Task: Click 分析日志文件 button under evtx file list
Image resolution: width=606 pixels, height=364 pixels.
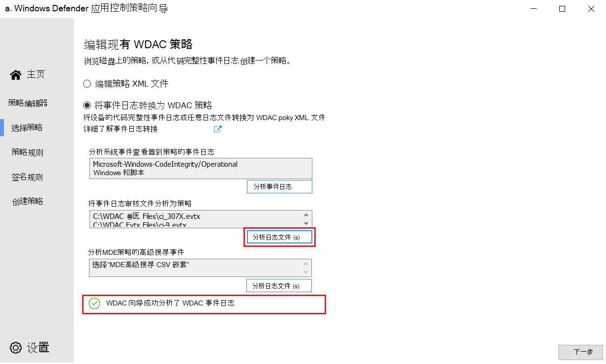Action: click(x=279, y=237)
